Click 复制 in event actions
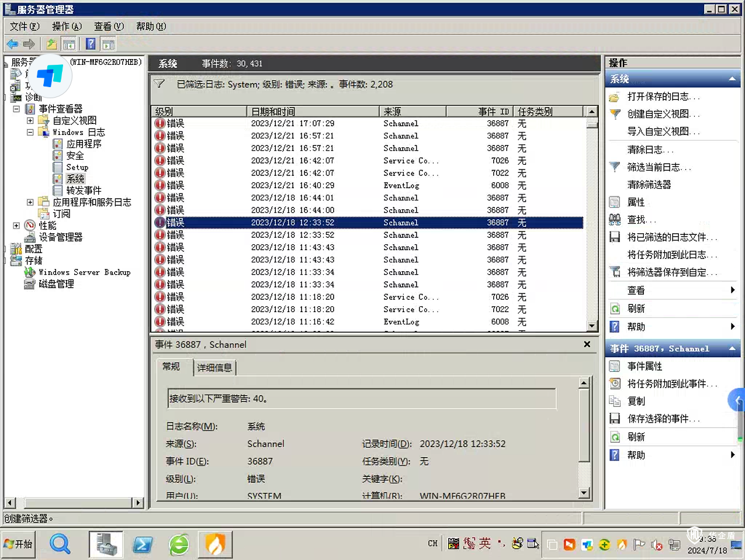 636,402
